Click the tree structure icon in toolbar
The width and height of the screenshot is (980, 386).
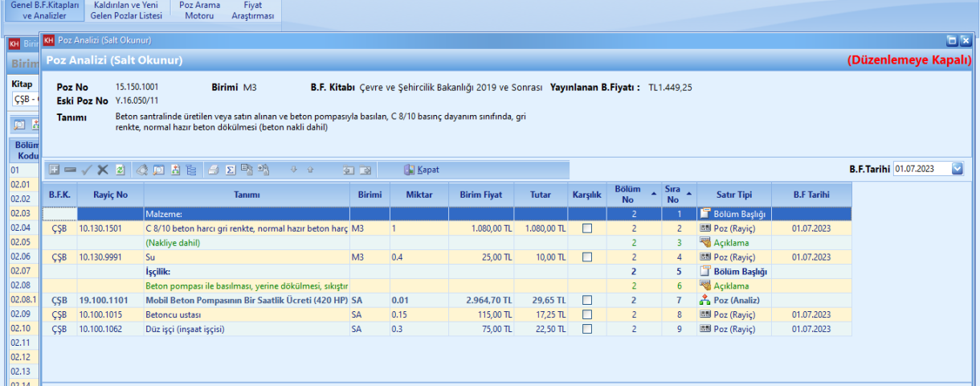pos(191,170)
